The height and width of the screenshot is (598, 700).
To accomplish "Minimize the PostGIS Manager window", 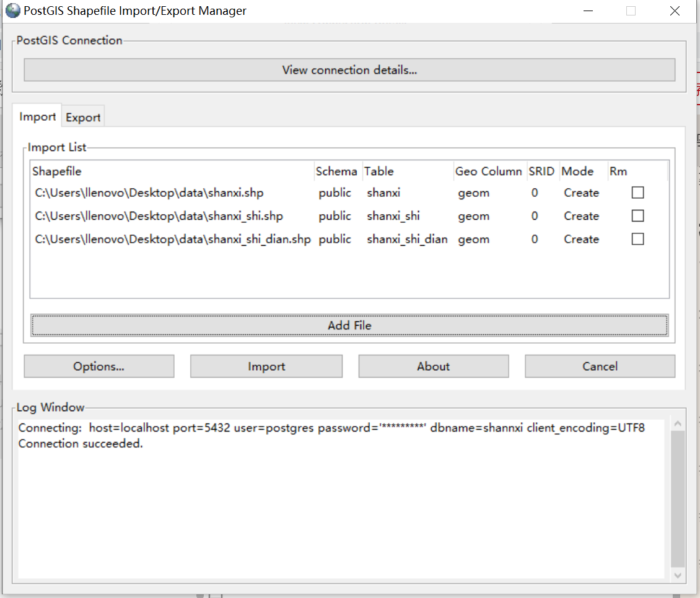I will tap(588, 11).
